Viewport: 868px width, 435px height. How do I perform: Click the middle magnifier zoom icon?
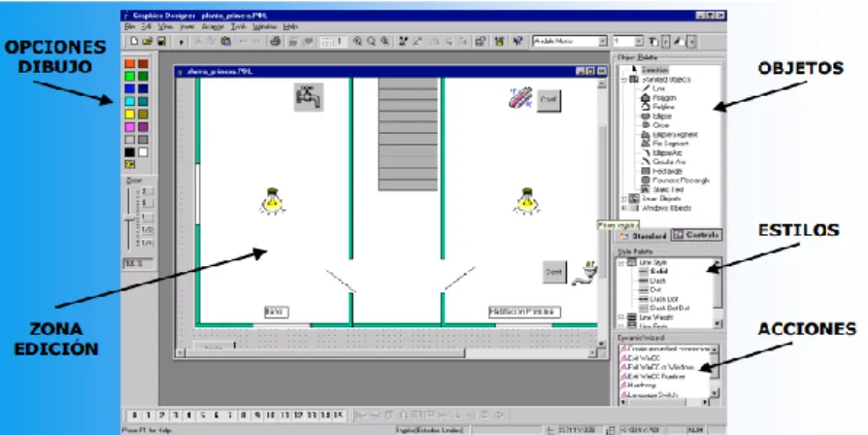coord(371,42)
